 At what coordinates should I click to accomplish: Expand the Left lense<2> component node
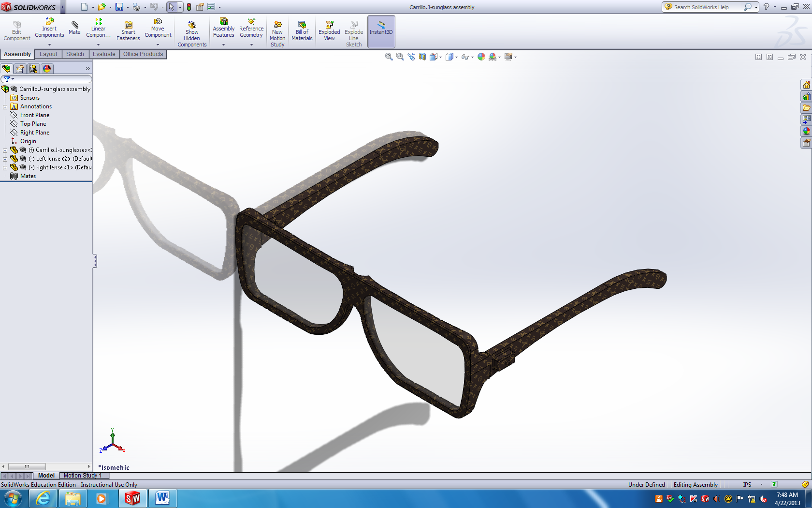5,159
